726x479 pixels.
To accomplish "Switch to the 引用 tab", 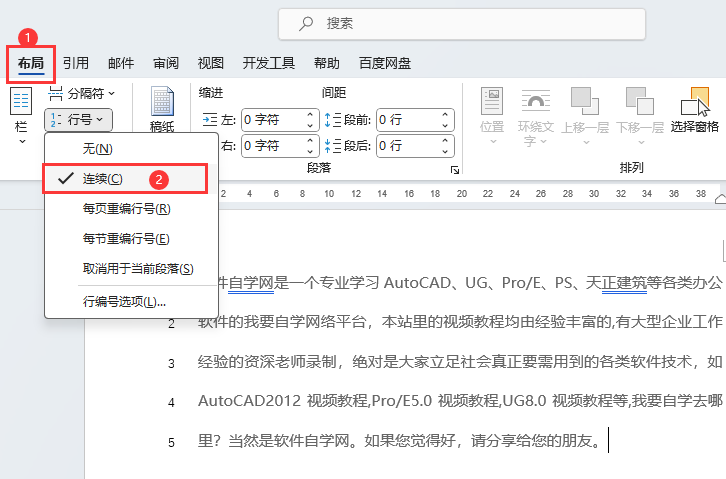I will tap(75, 63).
